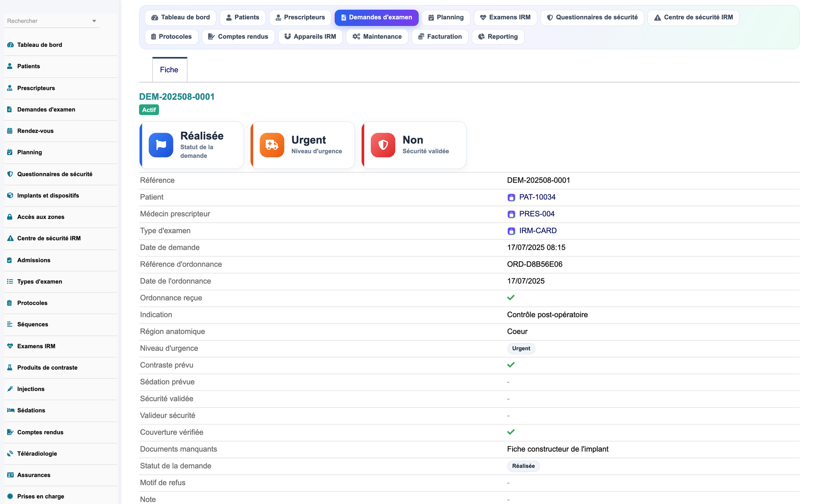Image resolution: width=815 pixels, height=504 pixels.
Task: Click the green Actif status badge
Action: (x=149, y=110)
